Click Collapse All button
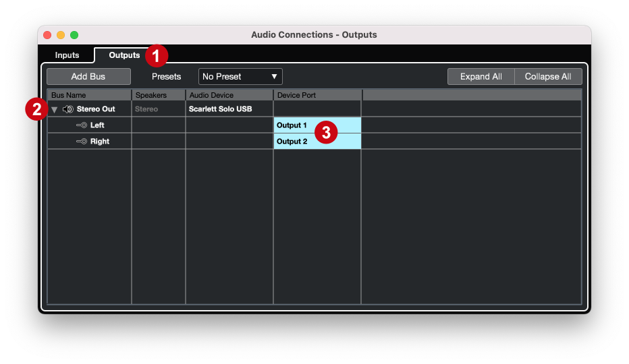This screenshot has height=364, width=629. (x=548, y=77)
